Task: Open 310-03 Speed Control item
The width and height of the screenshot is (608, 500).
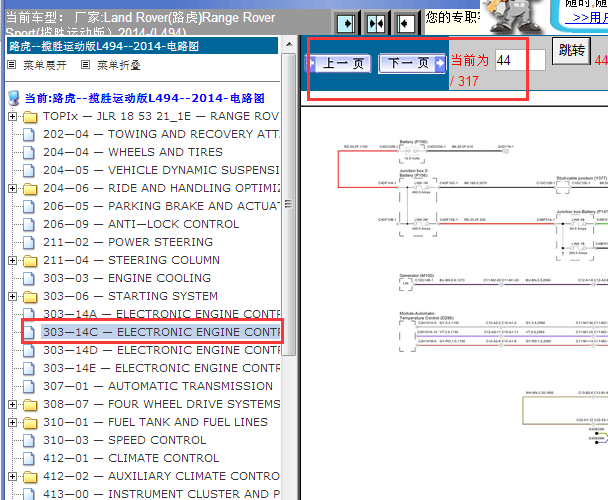Action: 125,440
